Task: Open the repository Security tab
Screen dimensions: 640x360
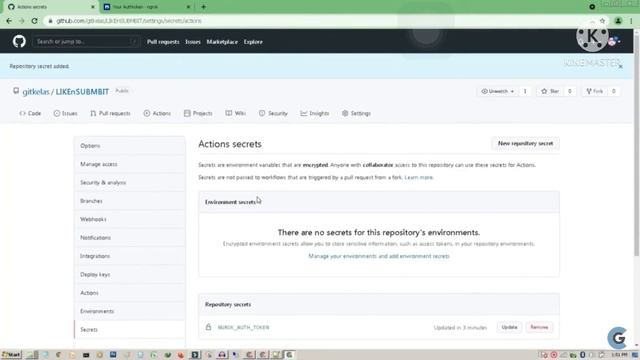Action: point(273,113)
